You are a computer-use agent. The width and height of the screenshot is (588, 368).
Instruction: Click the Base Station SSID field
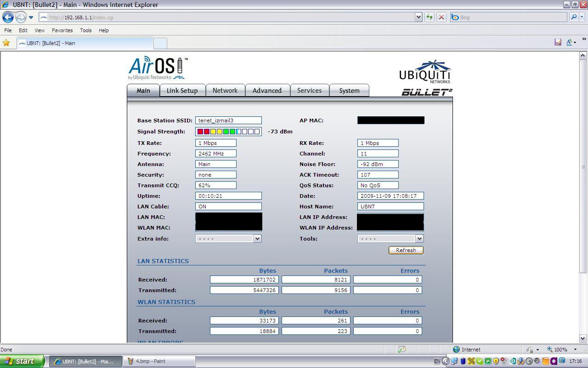pyautogui.click(x=228, y=121)
